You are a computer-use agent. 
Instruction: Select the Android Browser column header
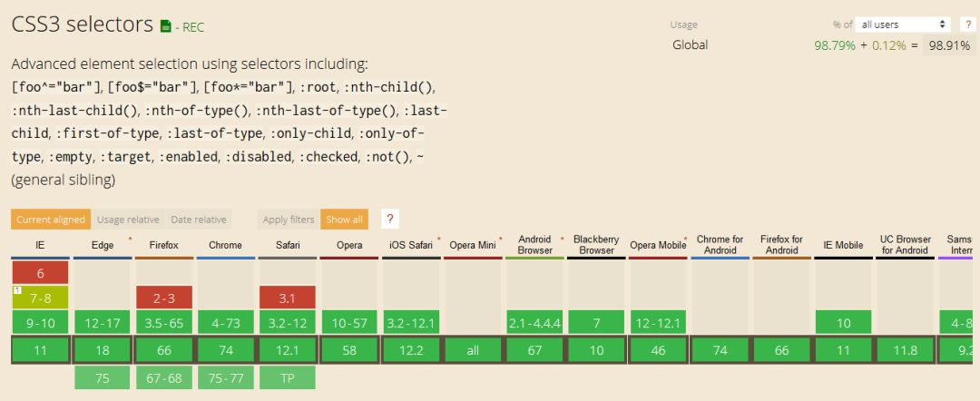535,245
